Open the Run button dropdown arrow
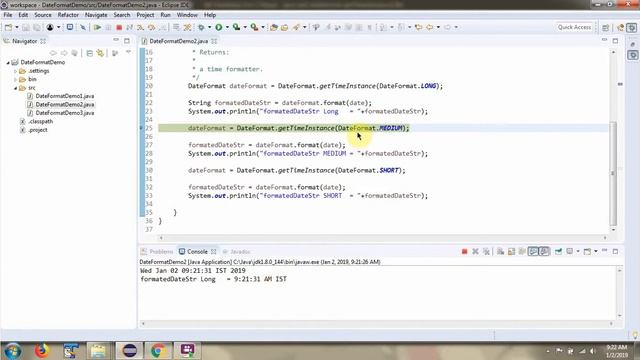This screenshot has height=360, width=640. (227, 27)
